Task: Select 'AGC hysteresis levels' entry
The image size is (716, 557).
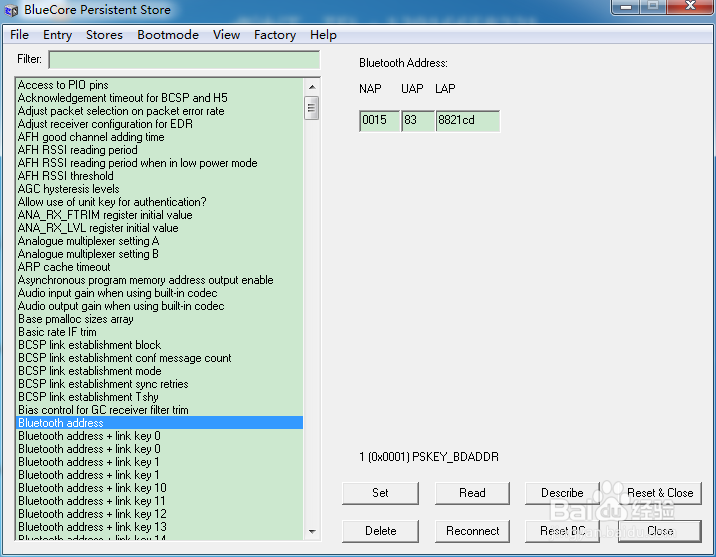Action: tap(160, 189)
